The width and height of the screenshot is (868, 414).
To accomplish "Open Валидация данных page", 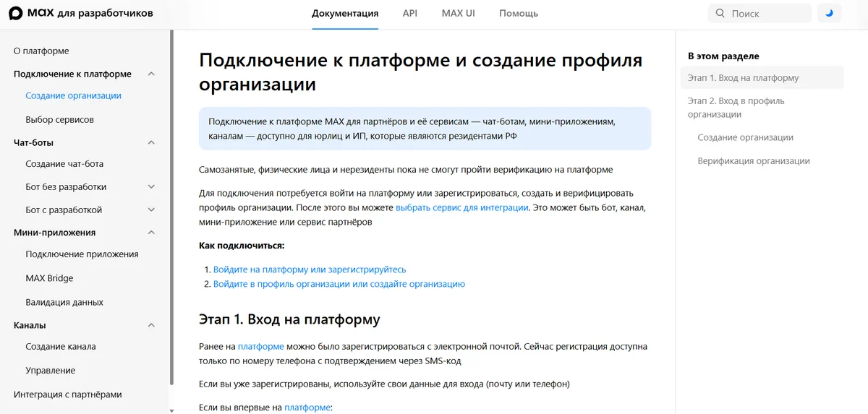I will coord(64,302).
